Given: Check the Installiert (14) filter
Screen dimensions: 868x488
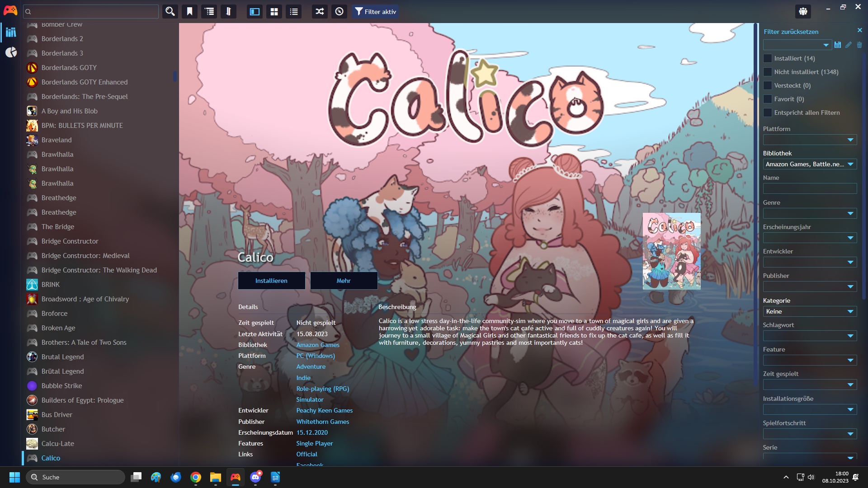Looking at the screenshot, I should click(767, 58).
